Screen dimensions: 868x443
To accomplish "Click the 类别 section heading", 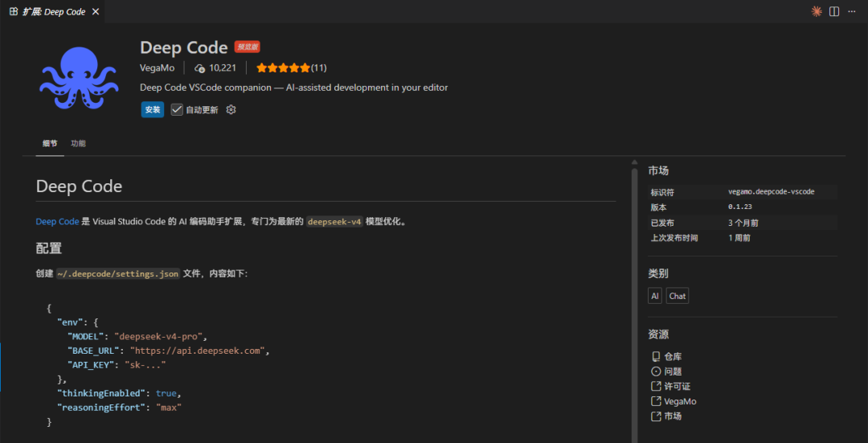I will (x=658, y=273).
